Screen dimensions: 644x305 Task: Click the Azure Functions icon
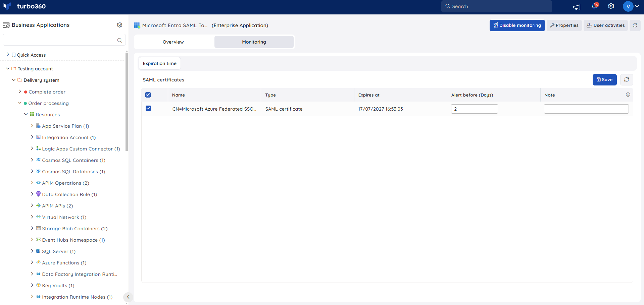[x=38, y=262]
